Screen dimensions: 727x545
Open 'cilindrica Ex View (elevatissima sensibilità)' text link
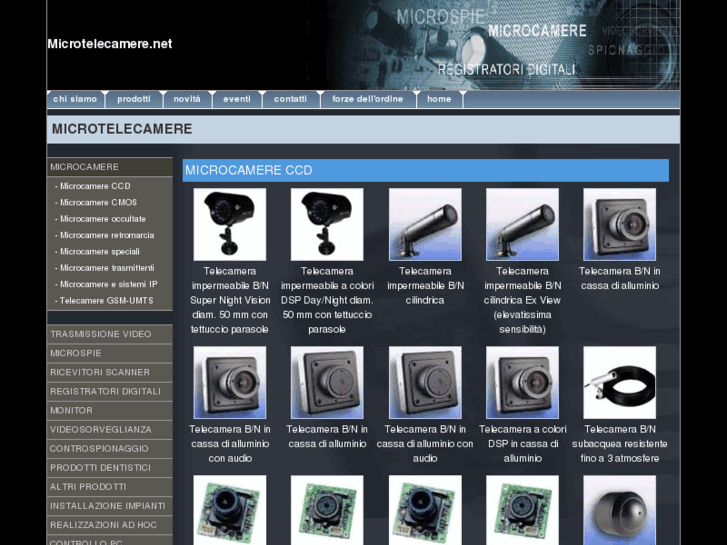pyautogui.click(x=523, y=300)
